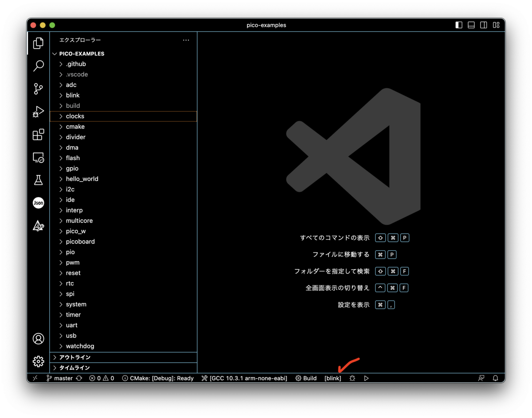Open the Accounts menu icon
The width and height of the screenshot is (532, 418).
[39, 339]
